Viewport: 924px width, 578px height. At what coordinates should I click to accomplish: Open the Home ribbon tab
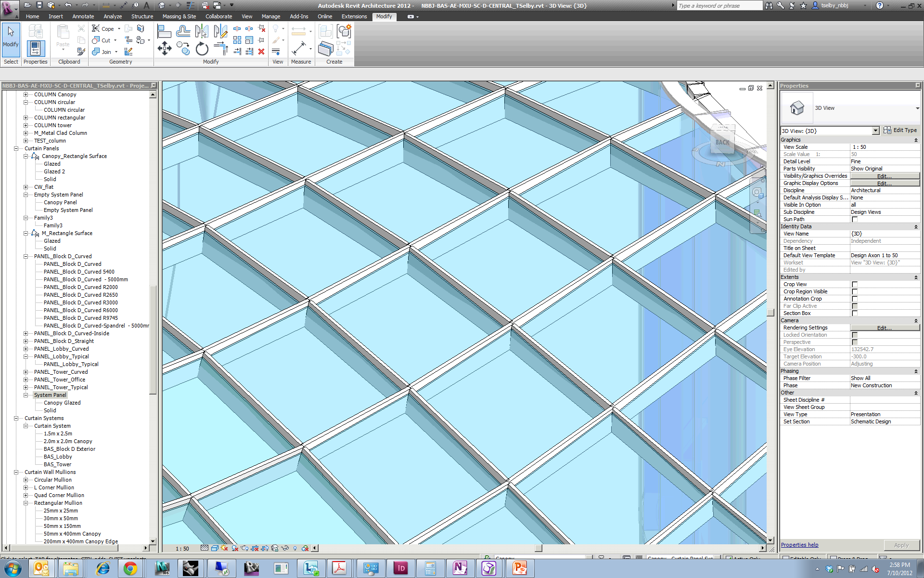tap(33, 16)
